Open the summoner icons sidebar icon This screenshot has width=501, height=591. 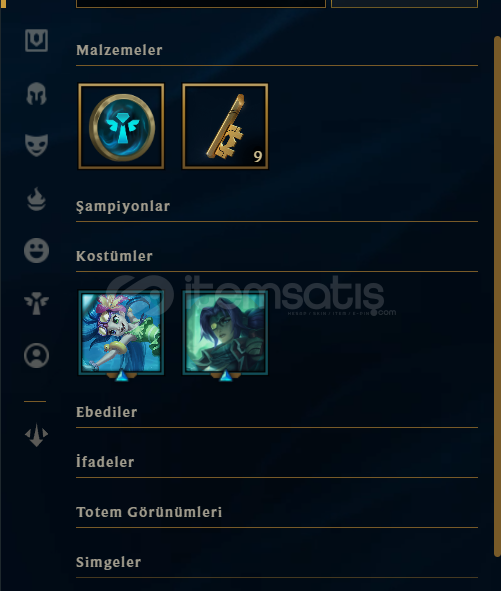click(x=37, y=355)
